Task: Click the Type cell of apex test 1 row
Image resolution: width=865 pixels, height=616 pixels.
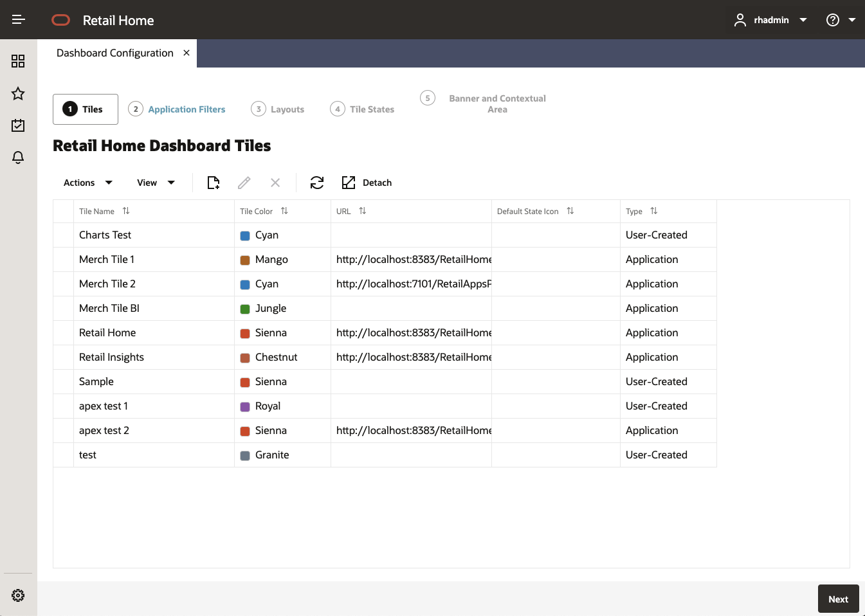Action: pos(669,406)
